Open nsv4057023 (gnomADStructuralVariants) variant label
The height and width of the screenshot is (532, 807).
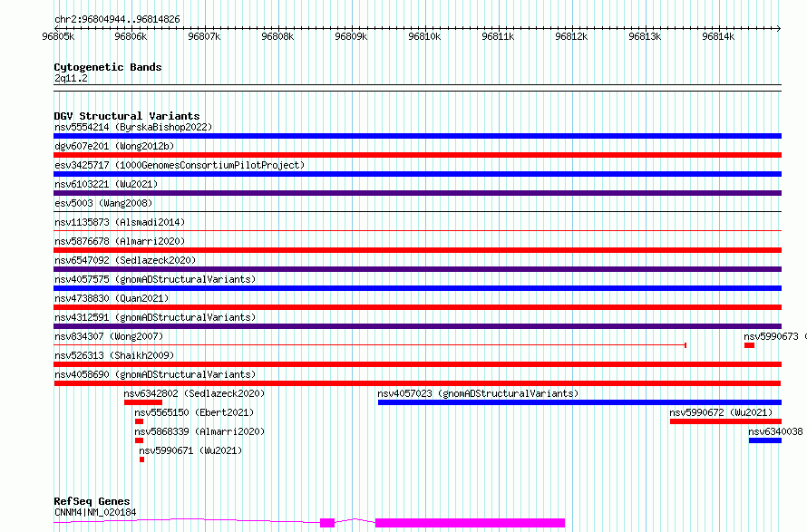click(x=478, y=393)
